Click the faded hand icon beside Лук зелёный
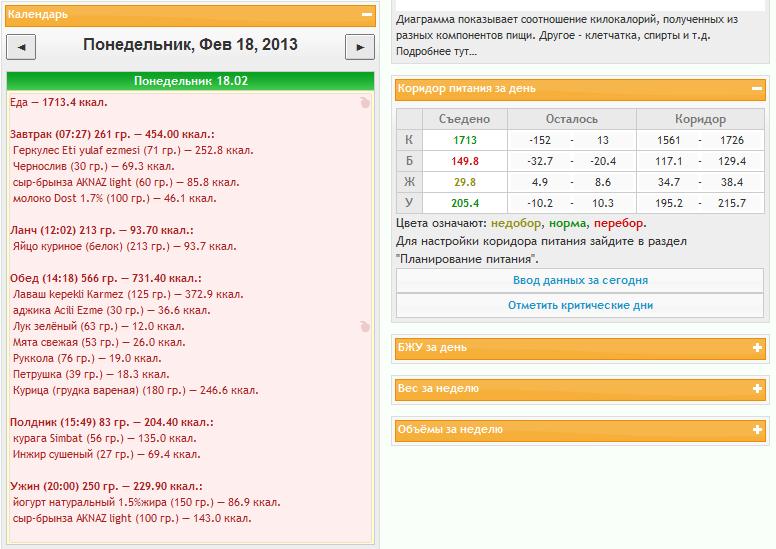 pos(365,326)
